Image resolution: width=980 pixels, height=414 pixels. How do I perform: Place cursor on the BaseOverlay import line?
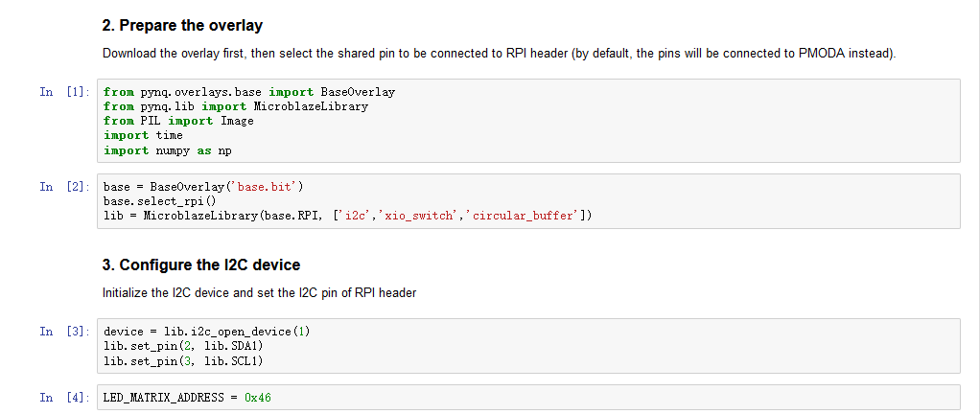coord(248,92)
